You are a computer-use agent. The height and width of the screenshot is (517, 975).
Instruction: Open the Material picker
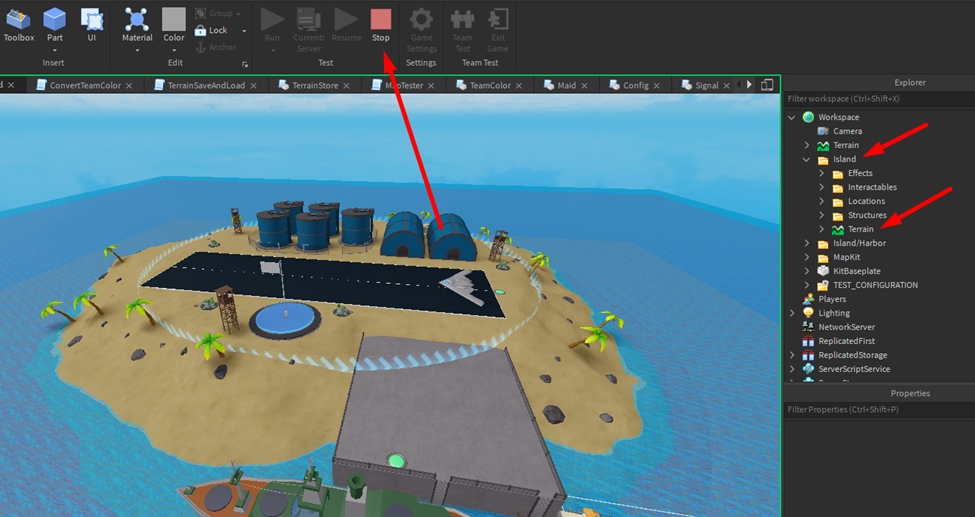tap(137, 26)
